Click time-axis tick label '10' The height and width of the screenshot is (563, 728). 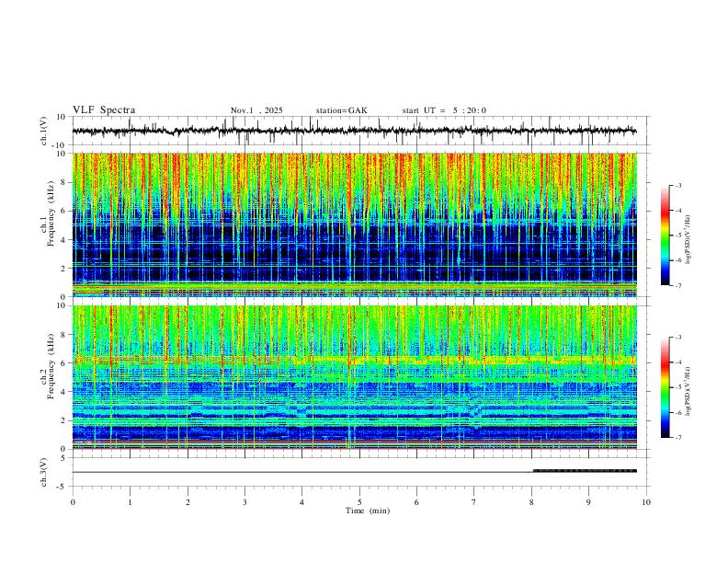click(x=646, y=502)
